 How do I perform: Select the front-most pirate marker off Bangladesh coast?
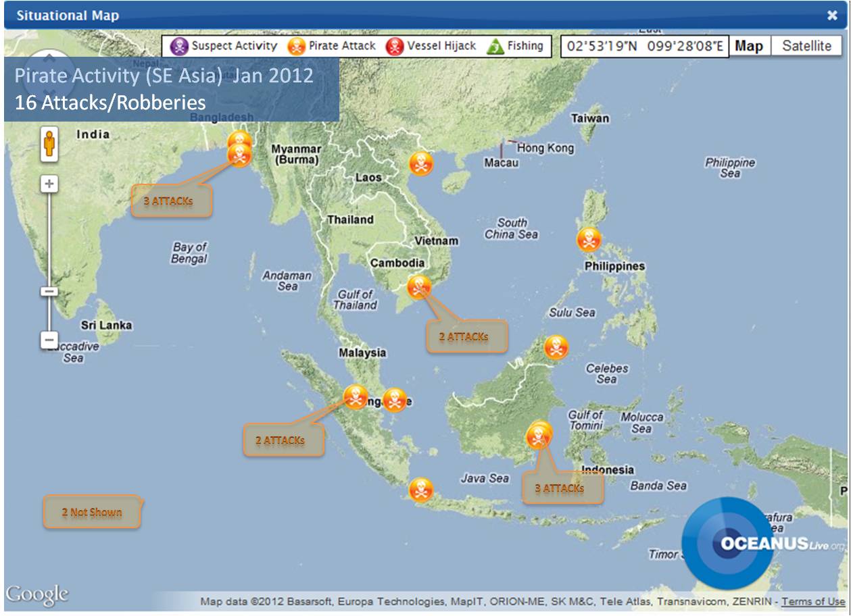pyautogui.click(x=240, y=155)
